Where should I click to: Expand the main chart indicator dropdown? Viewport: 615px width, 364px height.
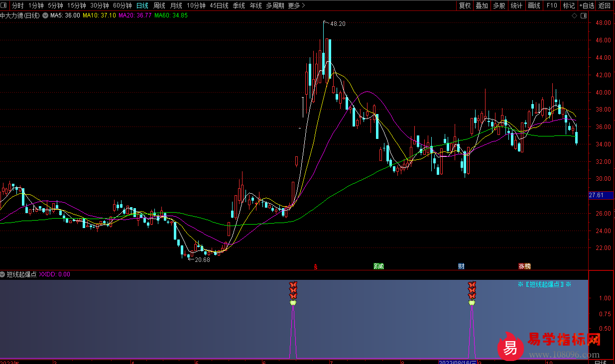45,15
